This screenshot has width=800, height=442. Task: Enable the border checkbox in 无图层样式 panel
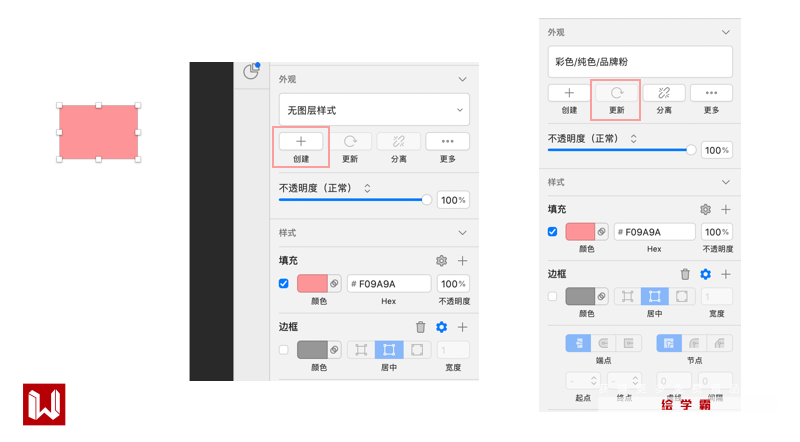coord(284,350)
